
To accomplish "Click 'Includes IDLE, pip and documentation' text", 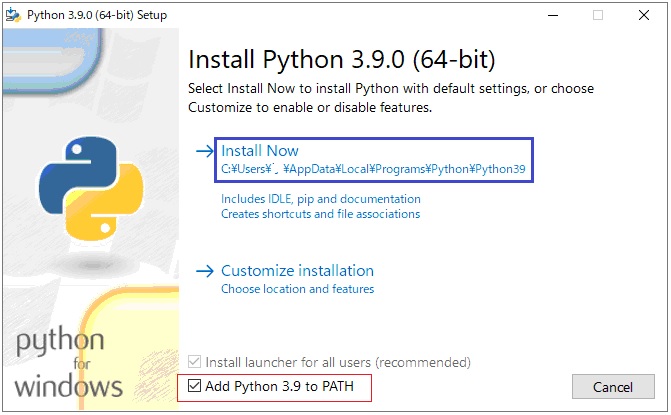I will point(321,199).
